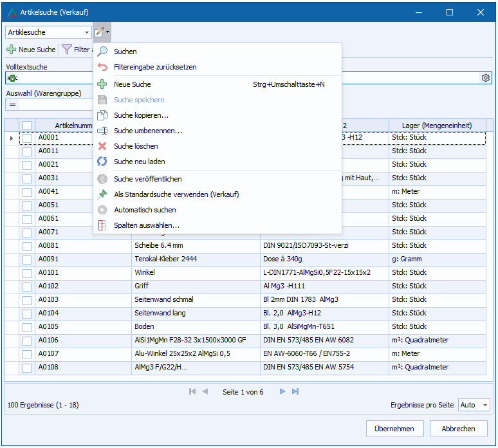
Task: Click the magnifier icon beside Suchen
Action: 102,51
